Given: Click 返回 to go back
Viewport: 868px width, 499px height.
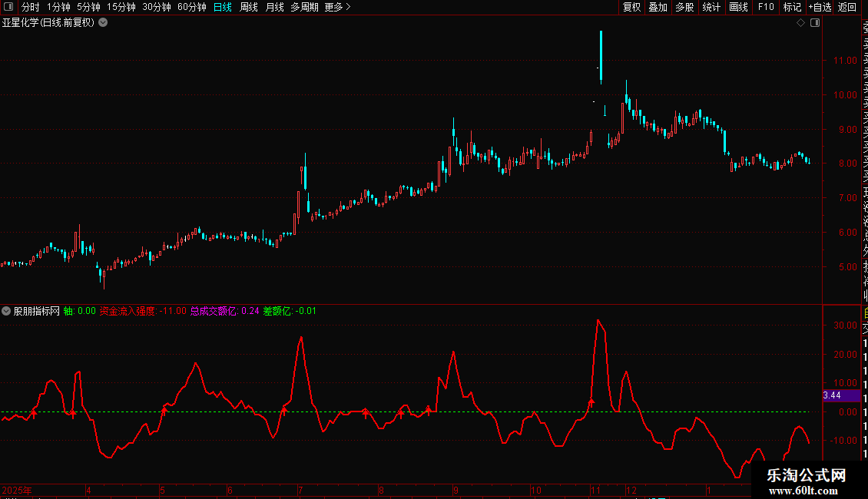Looking at the screenshot, I should coord(847,7).
